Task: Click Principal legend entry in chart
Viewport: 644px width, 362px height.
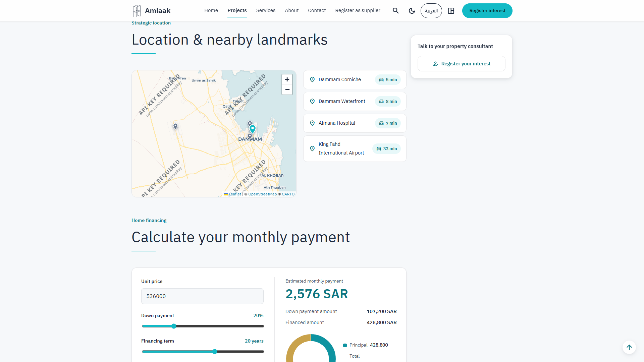Action: coord(366,345)
